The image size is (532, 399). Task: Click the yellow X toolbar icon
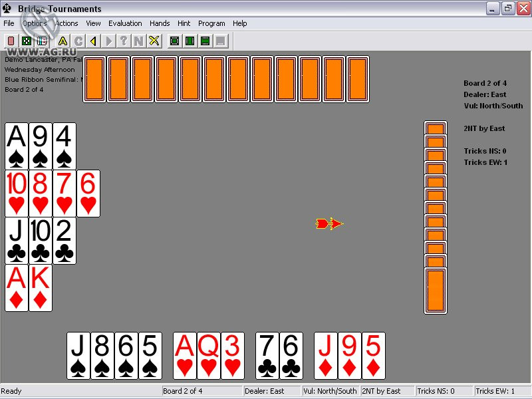(x=154, y=41)
